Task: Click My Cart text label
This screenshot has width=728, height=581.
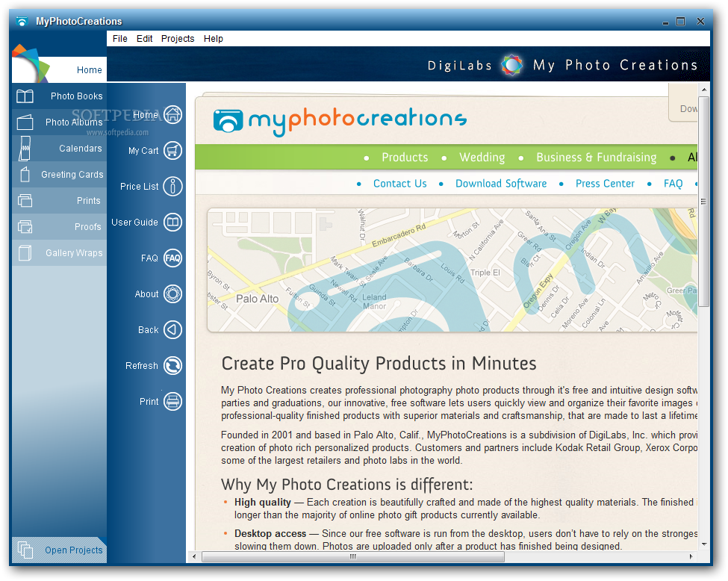Action: click(x=143, y=150)
